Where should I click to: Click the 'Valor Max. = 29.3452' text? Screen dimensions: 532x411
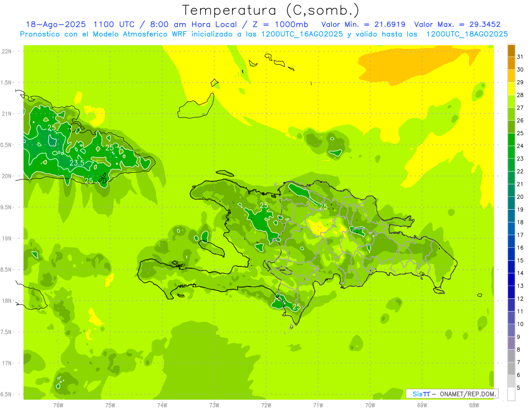coord(457,24)
